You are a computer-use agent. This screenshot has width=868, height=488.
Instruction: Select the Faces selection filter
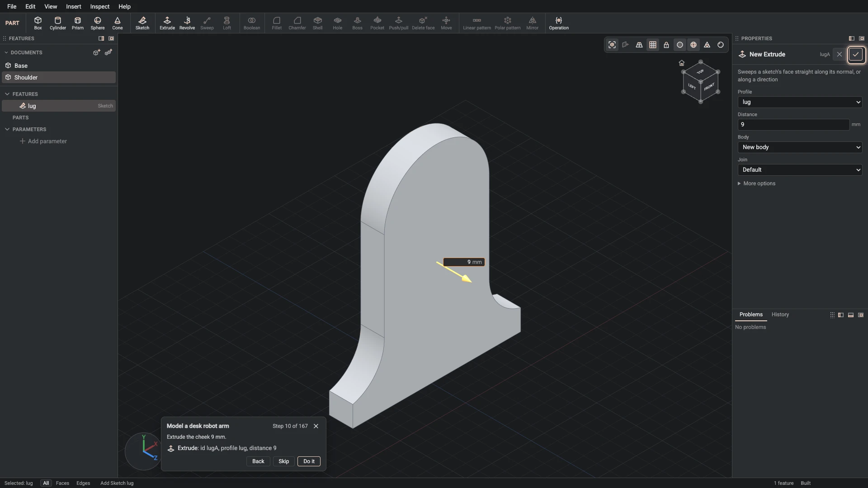tap(62, 483)
